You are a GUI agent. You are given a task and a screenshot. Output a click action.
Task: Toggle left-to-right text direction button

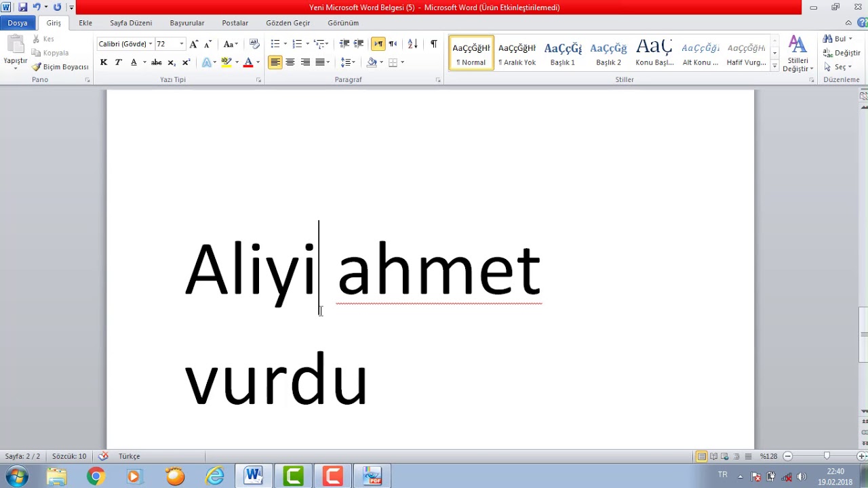tap(378, 44)
